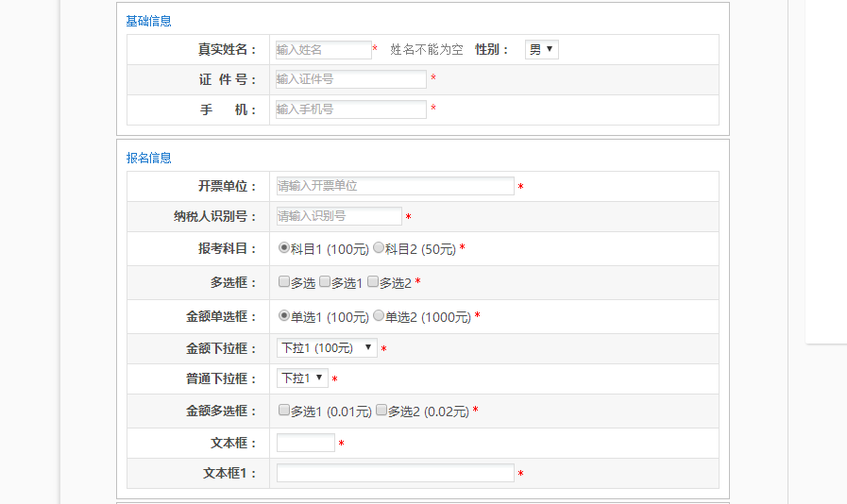Click the 纳税人识别号 input field
The width and height of the screenshot is (847, 504).
[338, 216]
